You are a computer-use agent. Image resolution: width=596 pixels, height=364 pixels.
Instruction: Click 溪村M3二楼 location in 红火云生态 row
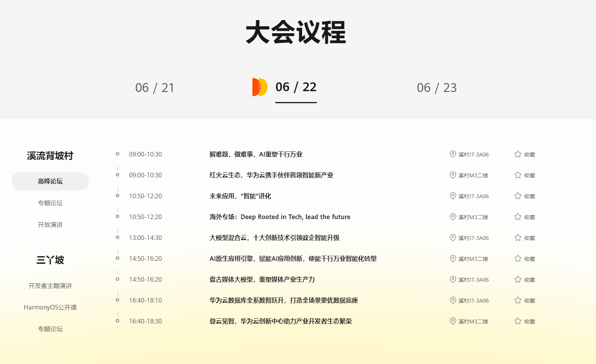473,175
